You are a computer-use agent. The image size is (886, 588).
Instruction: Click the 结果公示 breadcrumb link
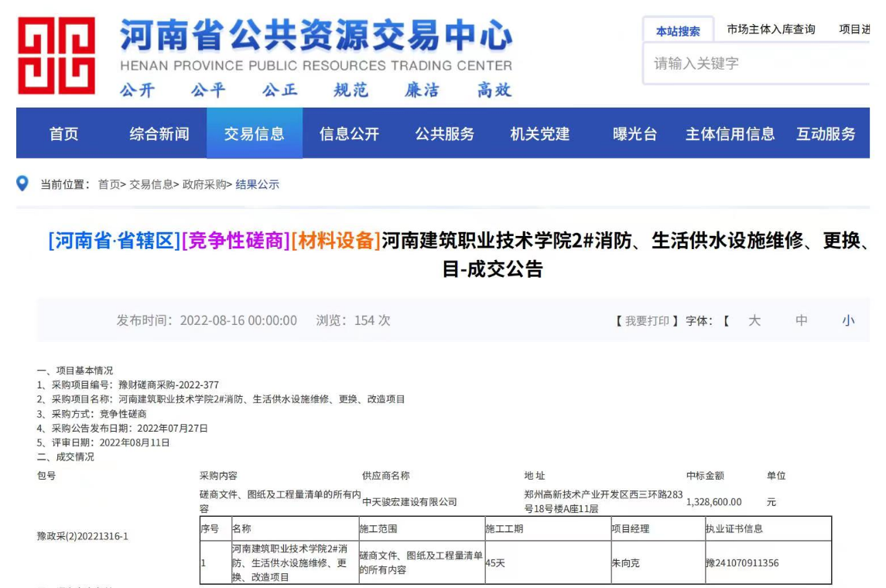pyautogui.click(x=257, y=184)
